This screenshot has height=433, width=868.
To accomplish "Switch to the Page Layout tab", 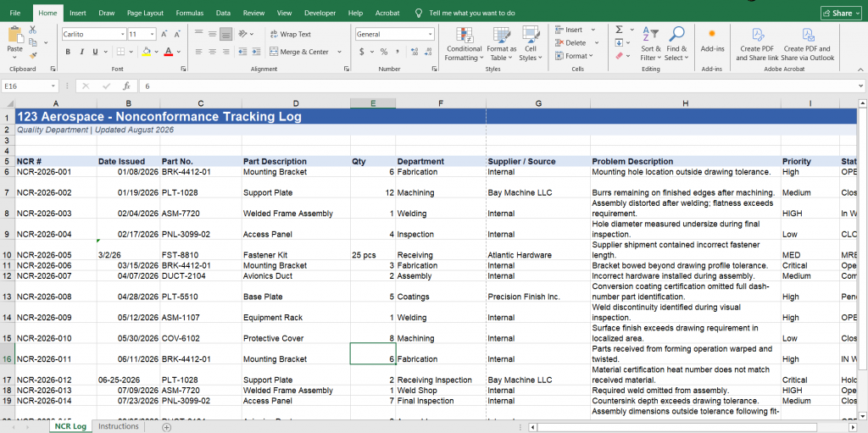I will 145,13.
